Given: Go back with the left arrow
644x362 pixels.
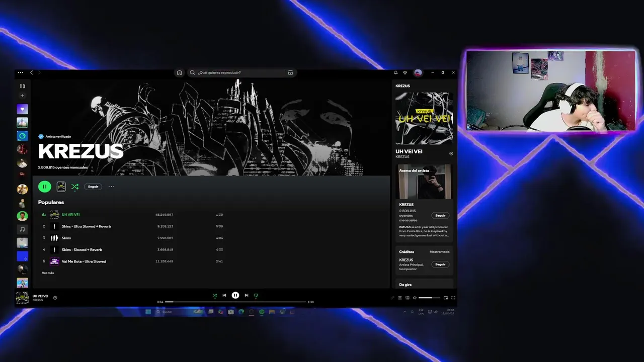Looking at the screenshot, I should point(31,72).
